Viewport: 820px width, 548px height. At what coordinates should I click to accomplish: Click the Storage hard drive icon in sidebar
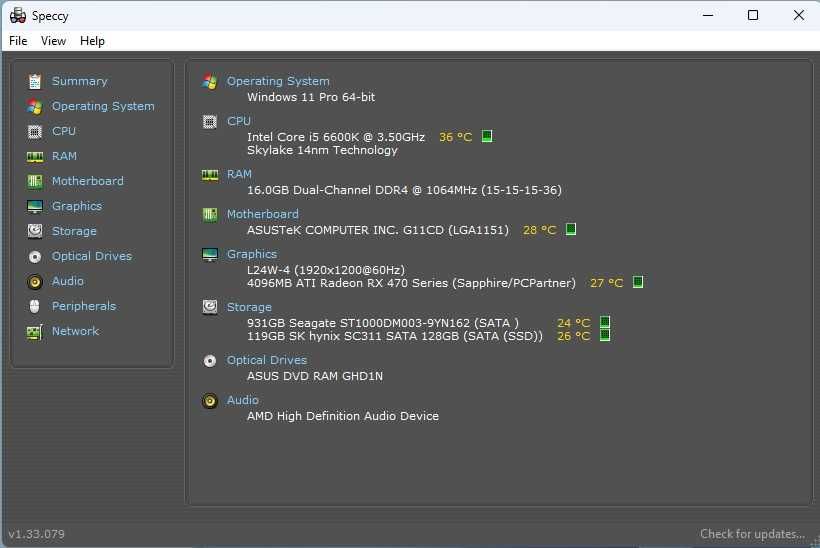coord(35,231)
